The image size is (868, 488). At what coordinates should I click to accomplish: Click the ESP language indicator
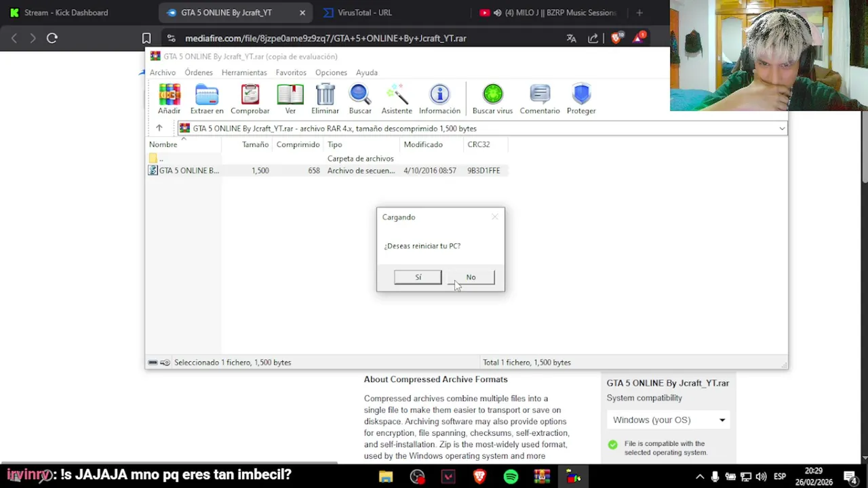[780, 476]
